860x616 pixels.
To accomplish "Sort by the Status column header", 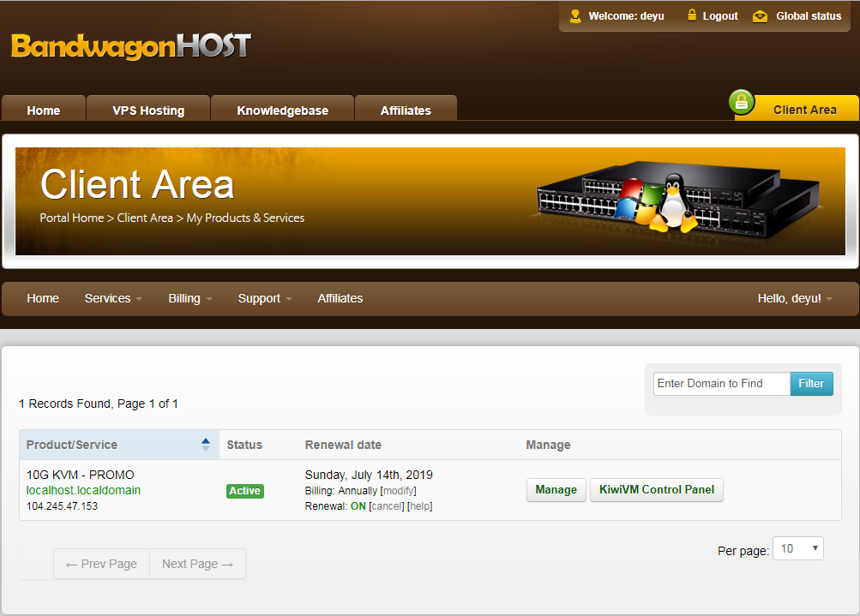I will point(244,445).
